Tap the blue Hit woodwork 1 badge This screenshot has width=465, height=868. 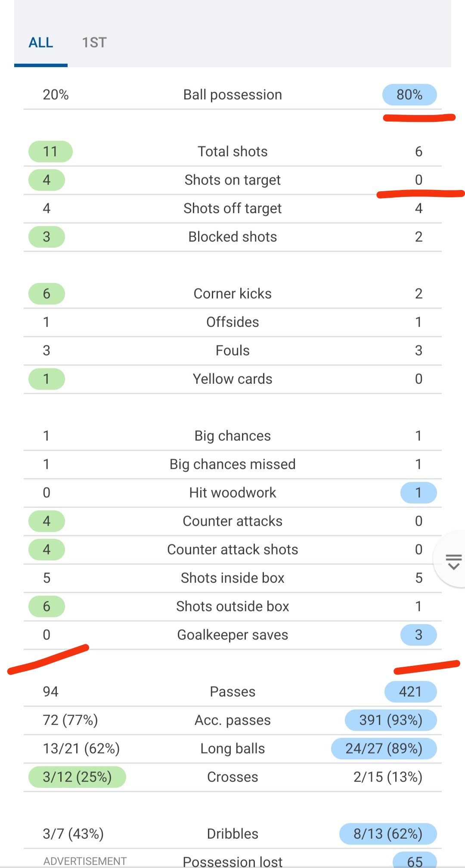point(418,493)
